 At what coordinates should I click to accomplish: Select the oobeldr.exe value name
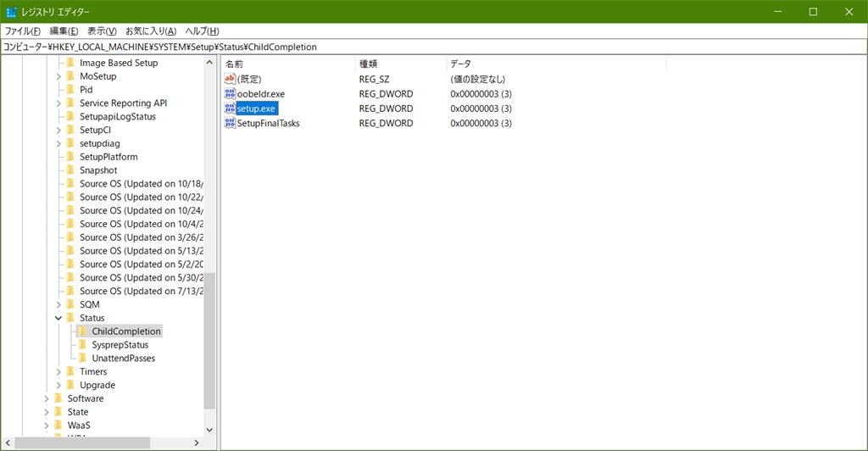tap(261, 94)
